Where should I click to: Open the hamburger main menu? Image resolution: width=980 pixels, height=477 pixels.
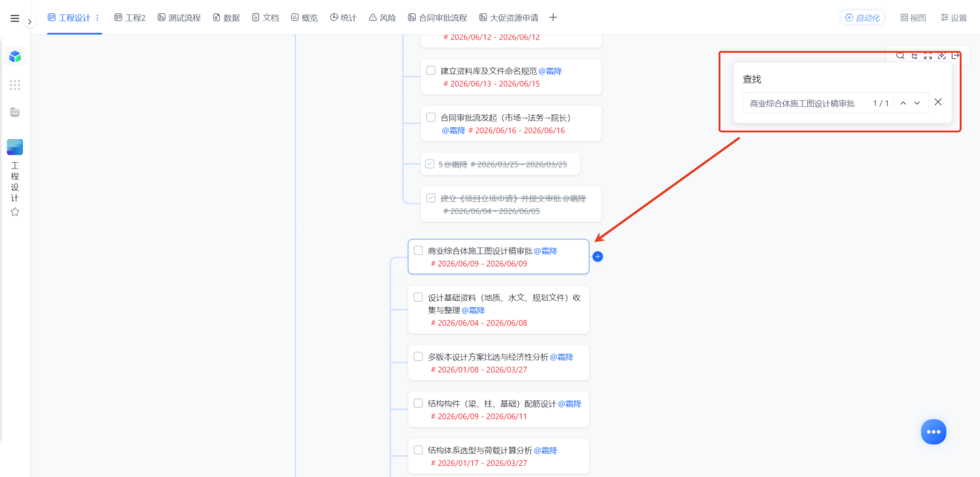click(15, 19)
